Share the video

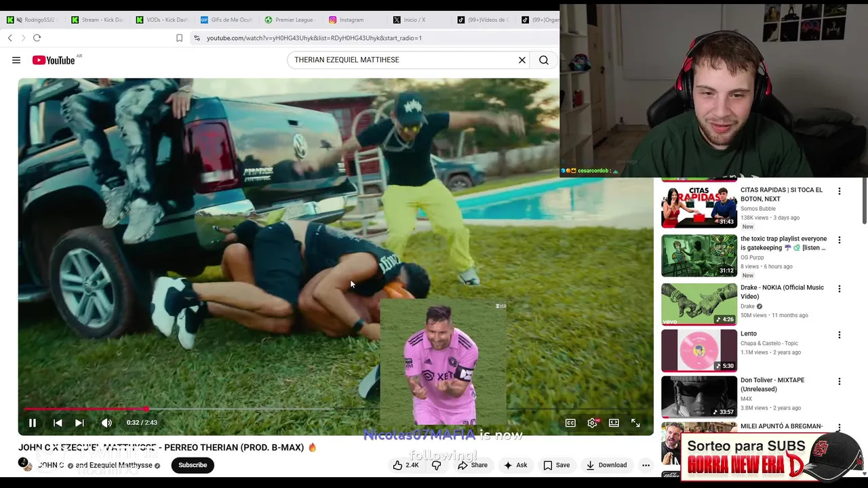(473, 465)
